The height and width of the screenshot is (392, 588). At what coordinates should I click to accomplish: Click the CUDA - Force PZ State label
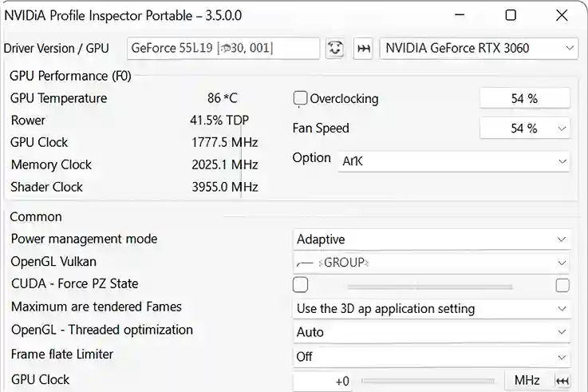click(x=75, y=283)
